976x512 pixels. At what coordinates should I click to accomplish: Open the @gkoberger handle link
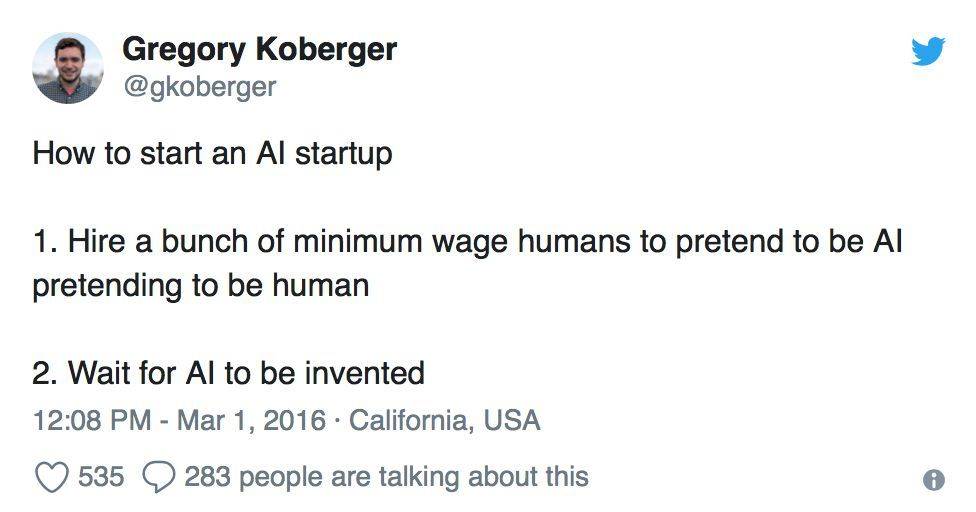[200, 87]
